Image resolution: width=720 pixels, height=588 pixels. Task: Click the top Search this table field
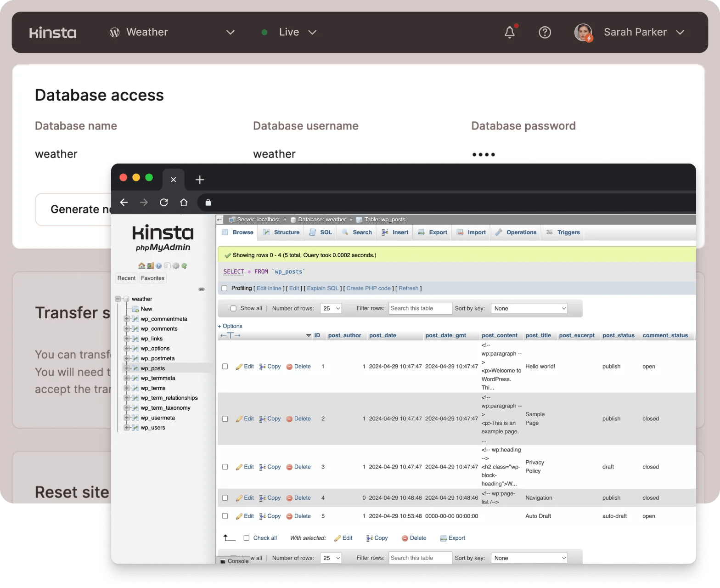(x=420, y=309)
